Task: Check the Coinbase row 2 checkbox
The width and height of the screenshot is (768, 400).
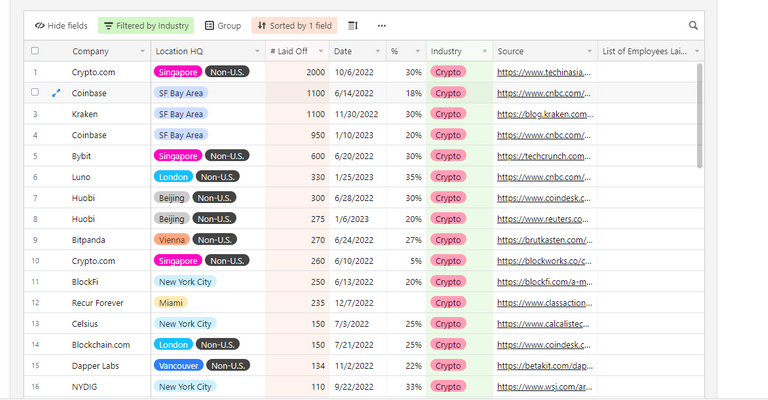Action: click(x=35, y=92)
